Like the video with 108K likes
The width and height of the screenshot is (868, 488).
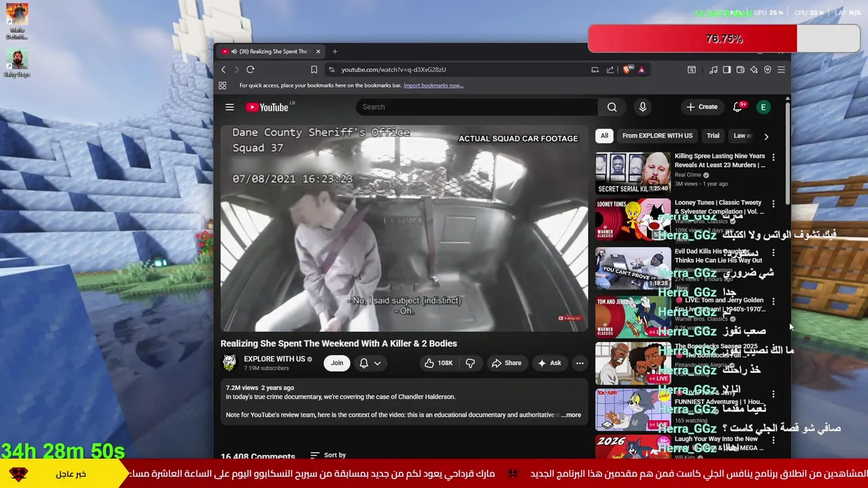pyautogui.click(x=438, y=363)
